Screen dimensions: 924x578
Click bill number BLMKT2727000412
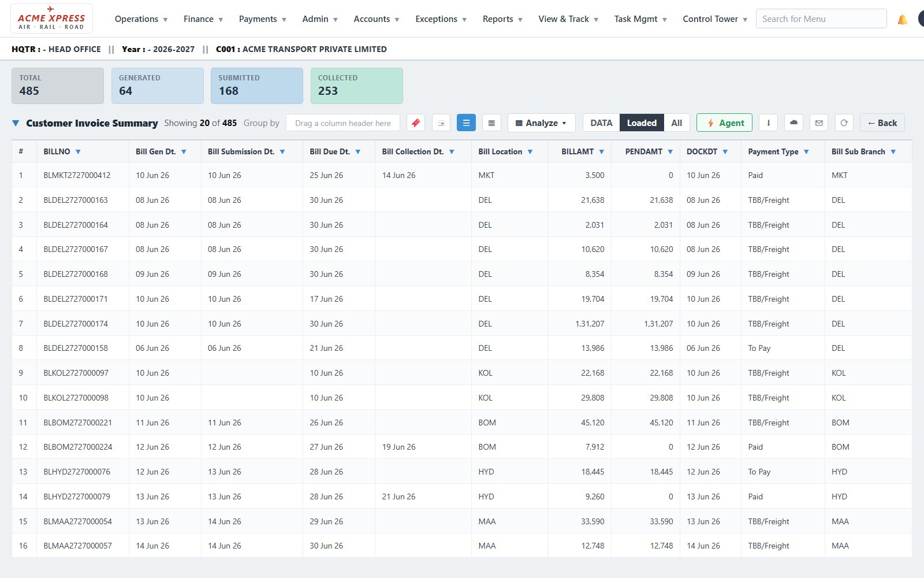(77, 175)
